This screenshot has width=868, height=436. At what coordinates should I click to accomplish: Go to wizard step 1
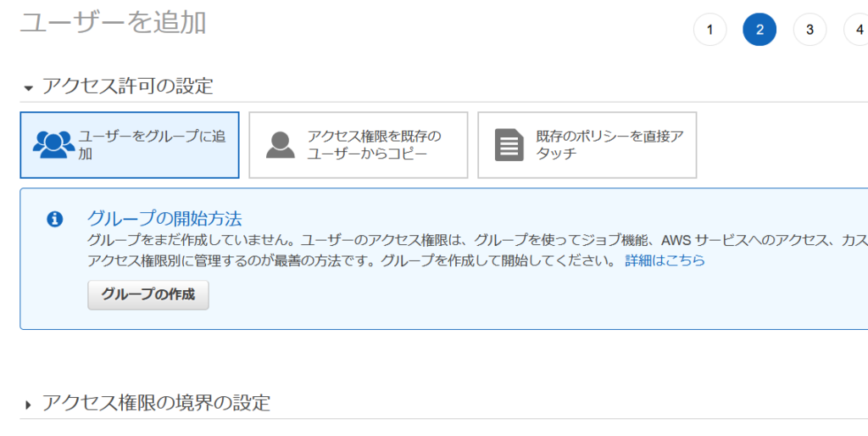709,30
